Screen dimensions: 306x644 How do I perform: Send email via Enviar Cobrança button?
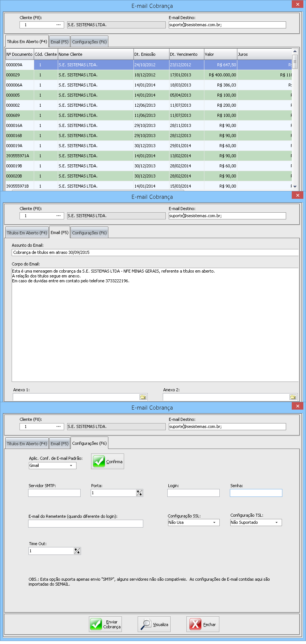[x=105, y=624]
